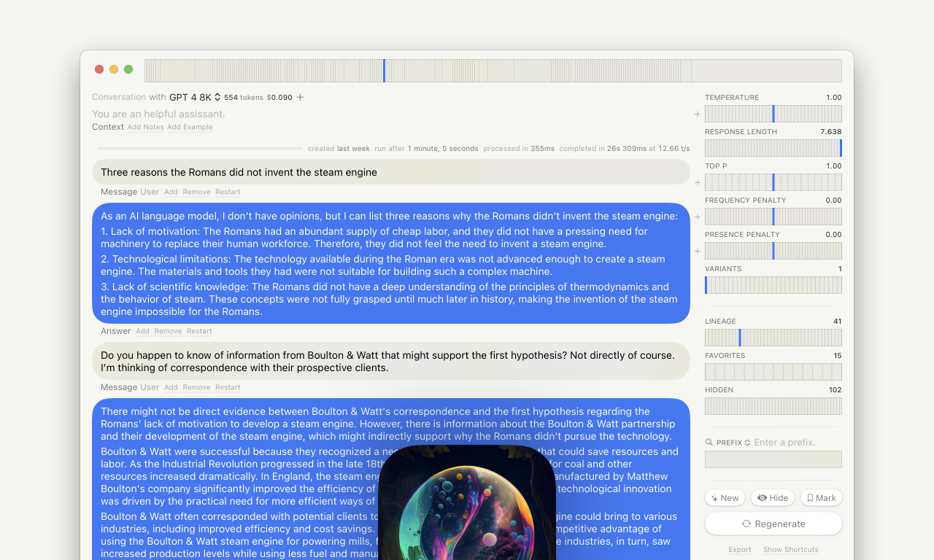Screen dimensions: 934x560
Task: Click the Export link
Action: pyautogui.click(x=740, y=550)
